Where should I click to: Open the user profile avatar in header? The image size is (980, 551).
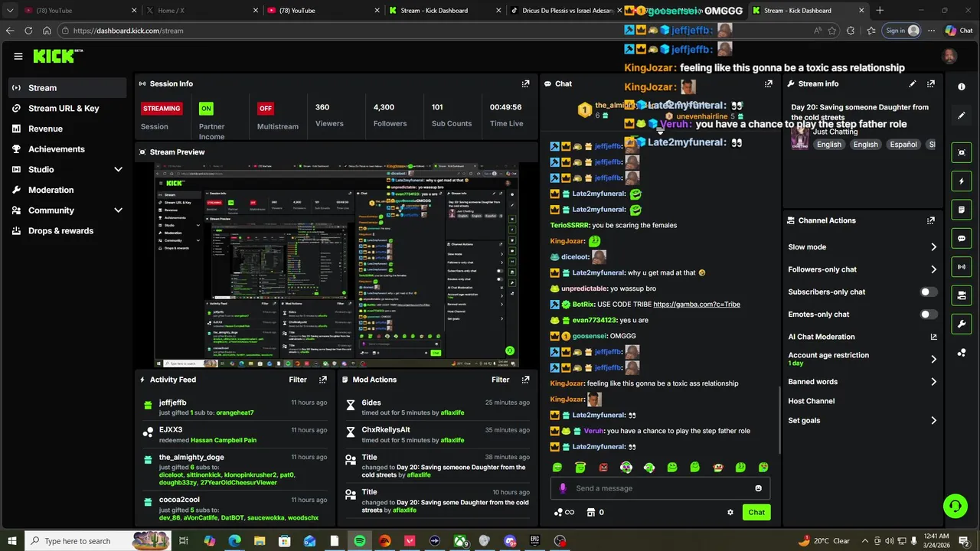(949, 56)
